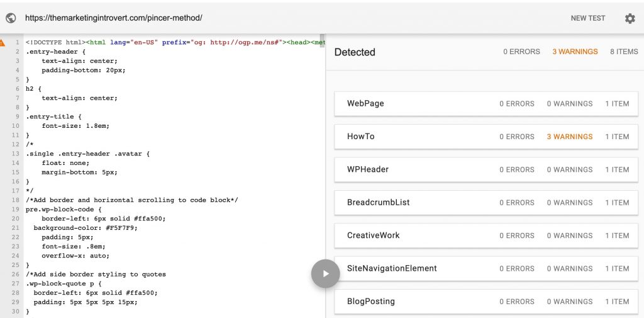Click line number 30 in the gutter
This screenshot has width=644, height=318.
16,311
